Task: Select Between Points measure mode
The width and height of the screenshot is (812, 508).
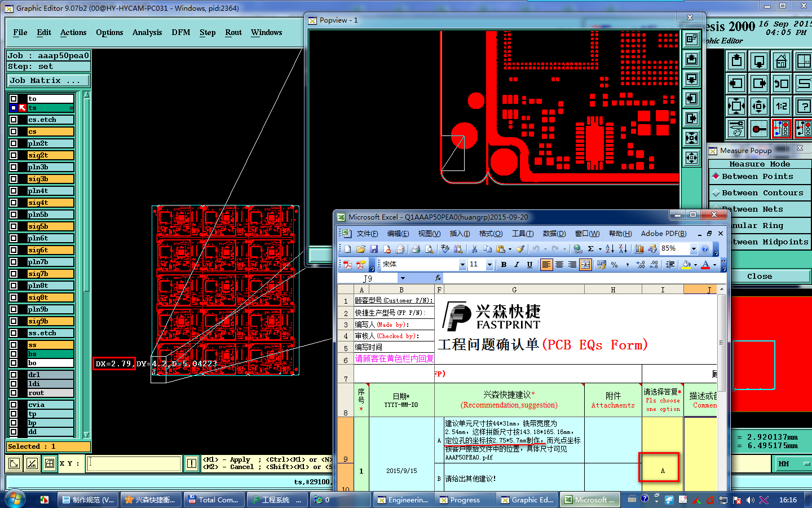Action: point(760,176)
